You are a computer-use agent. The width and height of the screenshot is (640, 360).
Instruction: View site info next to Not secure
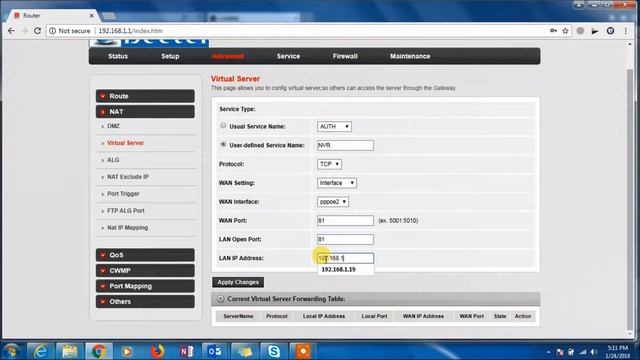click(53, 31)
